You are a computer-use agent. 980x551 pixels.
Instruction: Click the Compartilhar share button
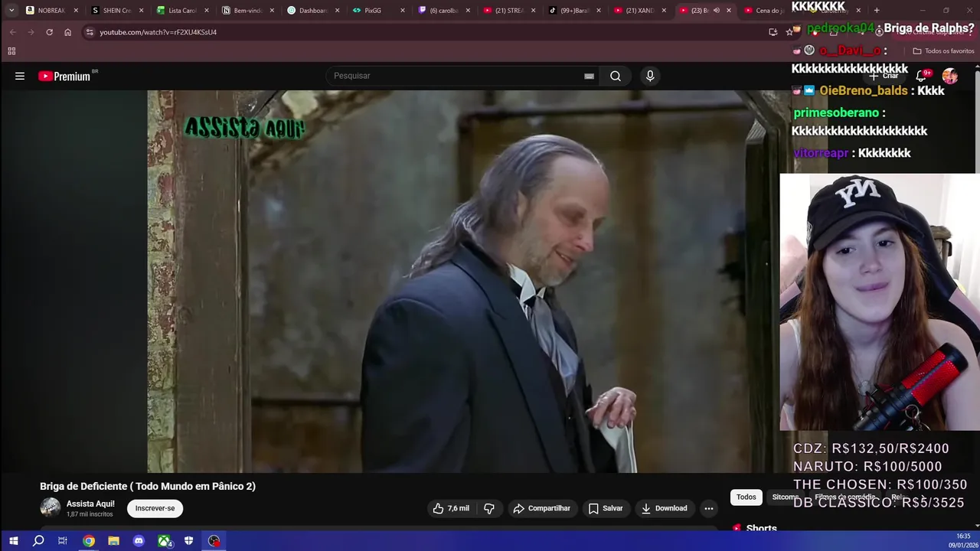[x=542, y=508]
